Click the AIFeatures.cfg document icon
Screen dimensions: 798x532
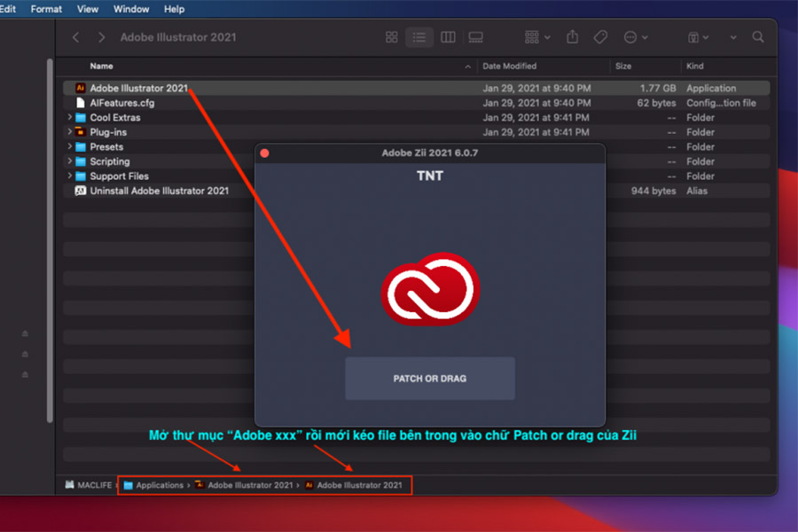pos(81,103)
